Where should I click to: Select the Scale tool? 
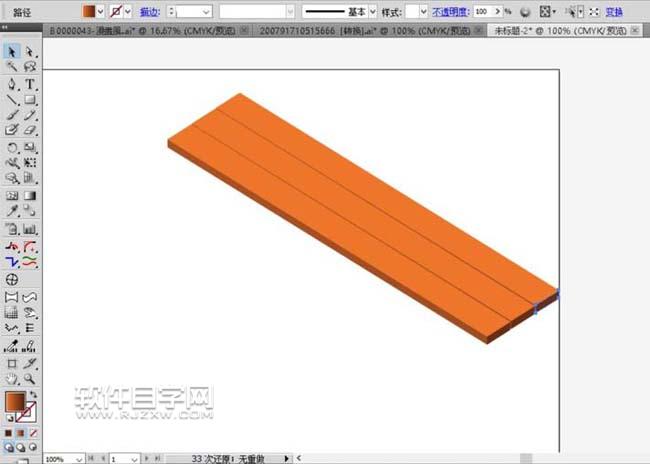tap(29, 147)
